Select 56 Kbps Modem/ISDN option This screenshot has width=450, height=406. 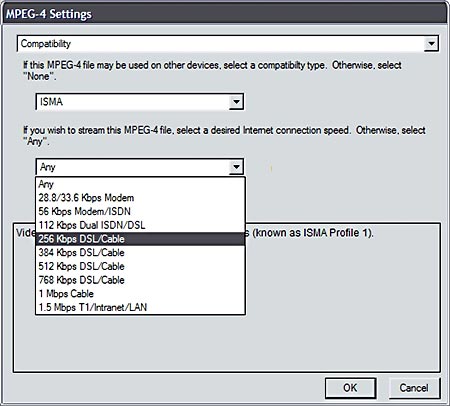tap(140, 211)
